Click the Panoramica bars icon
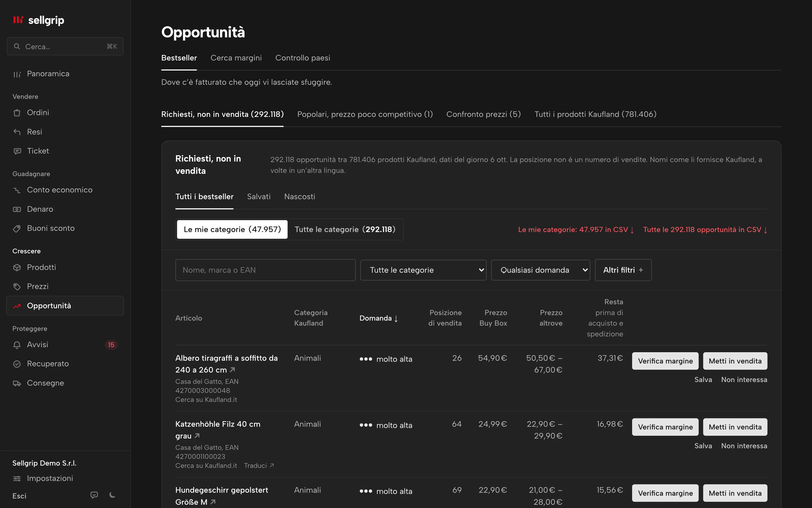This screenshot has width=812, height=508. click(17, 74)
